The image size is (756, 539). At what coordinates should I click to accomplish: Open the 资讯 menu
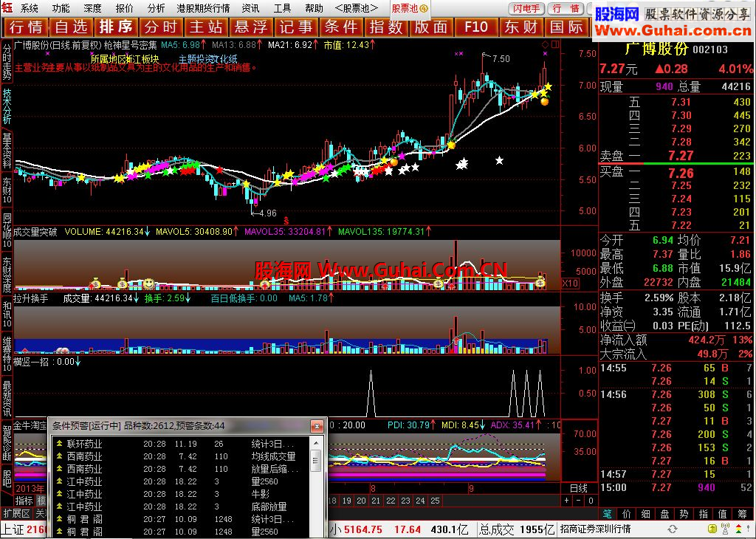click(250, 8)
